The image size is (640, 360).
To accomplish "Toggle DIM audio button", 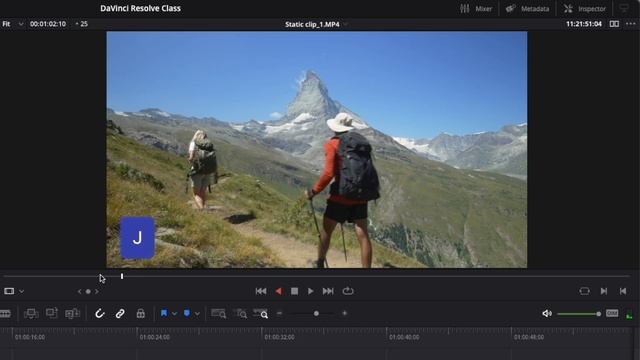I will [x=612, y=313].
